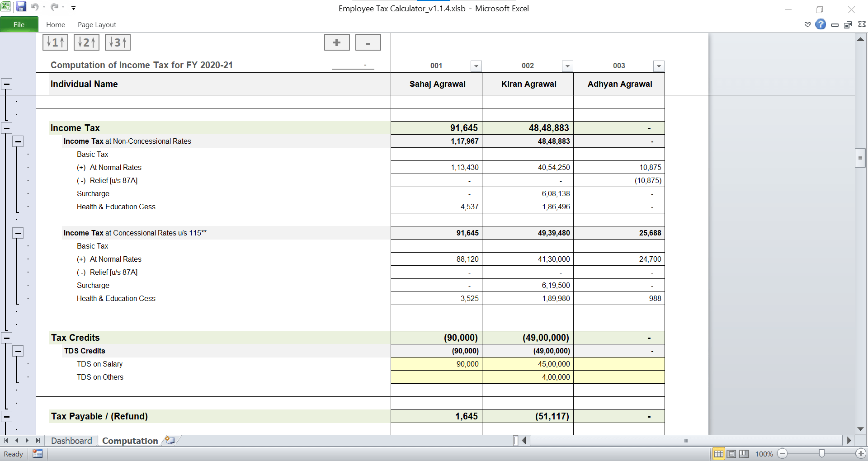868x461 pixels.
Task: Select the Computation sheet tab
Action: coord(130,441)
